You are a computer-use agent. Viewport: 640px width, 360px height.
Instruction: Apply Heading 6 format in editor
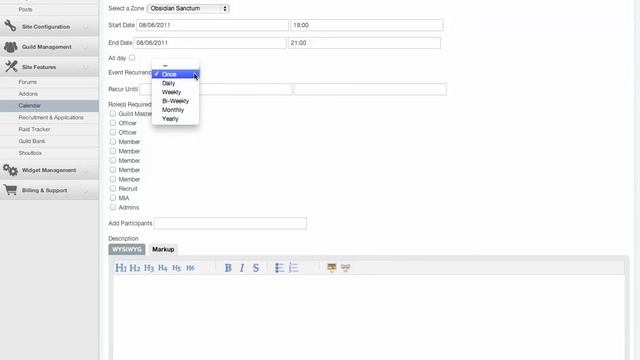(190, 268)
